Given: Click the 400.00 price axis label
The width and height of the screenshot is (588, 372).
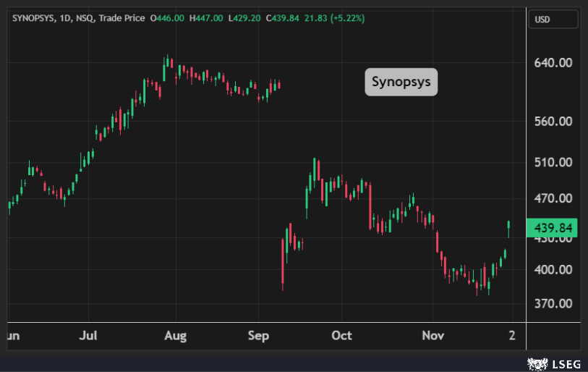Looking at the screenshot, I should (x=553, y=270).
